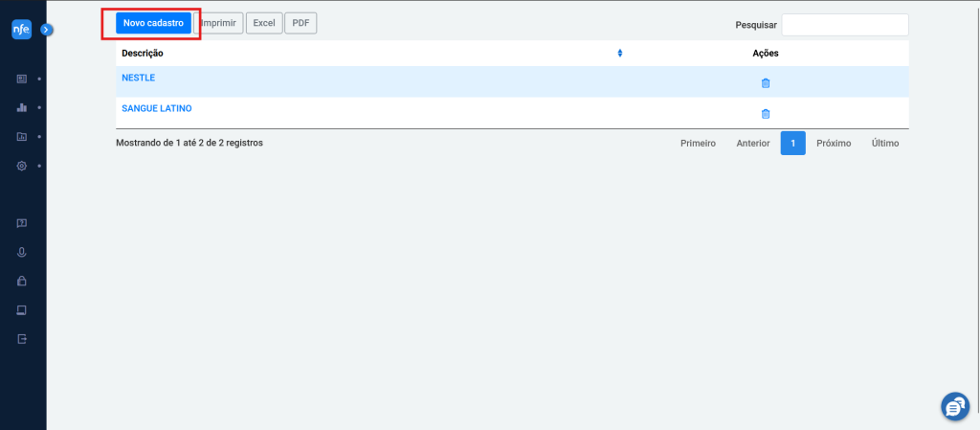980x430 pixels.
Task: Open the settings gear sidebar icon
Action: point(22,166)
